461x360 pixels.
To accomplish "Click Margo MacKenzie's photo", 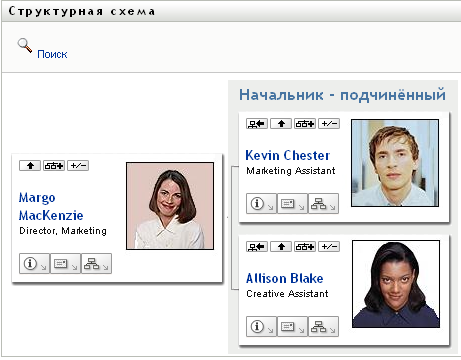I will (170, 206).
